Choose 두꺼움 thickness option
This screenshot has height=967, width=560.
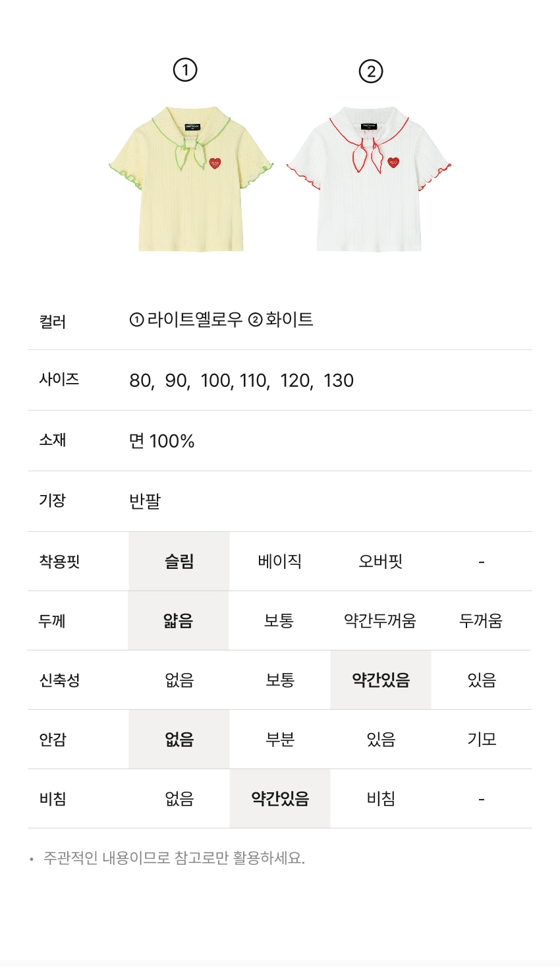point(481,621)
